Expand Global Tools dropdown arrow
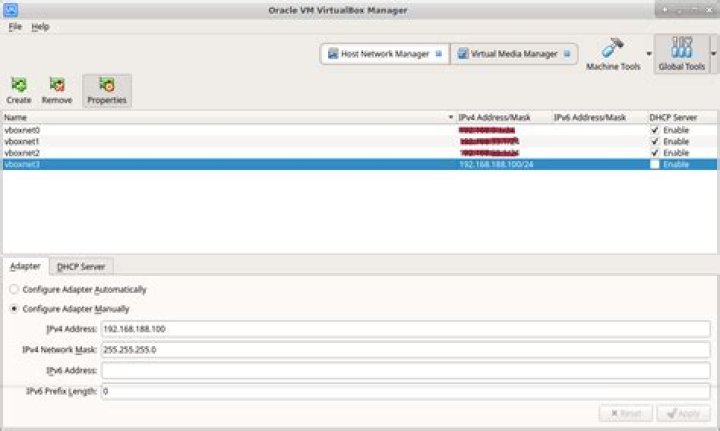Screen dimensions: 720x431 (x=714, y=54)
